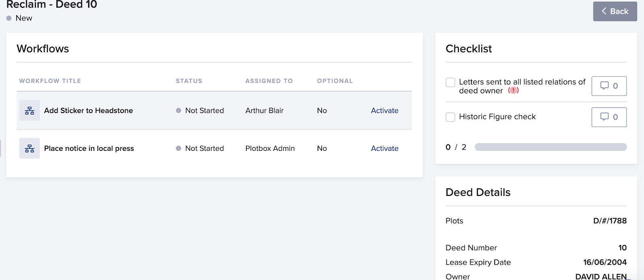
Task: Click the grey New status indicator dot
Action: (9, 18)
